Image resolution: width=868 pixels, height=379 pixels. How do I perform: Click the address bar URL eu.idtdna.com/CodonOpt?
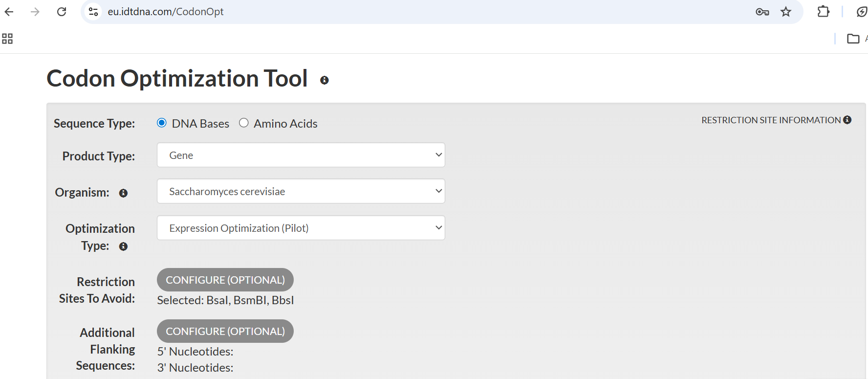pos(166,12)
